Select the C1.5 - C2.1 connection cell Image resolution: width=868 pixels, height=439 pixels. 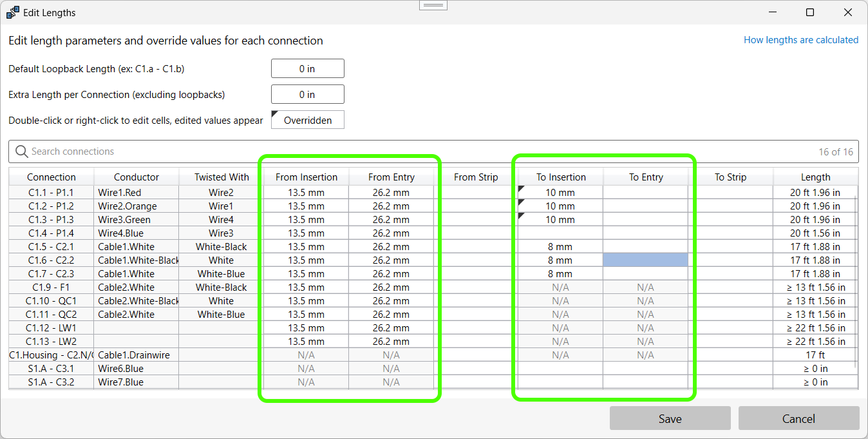pos(52,246)
